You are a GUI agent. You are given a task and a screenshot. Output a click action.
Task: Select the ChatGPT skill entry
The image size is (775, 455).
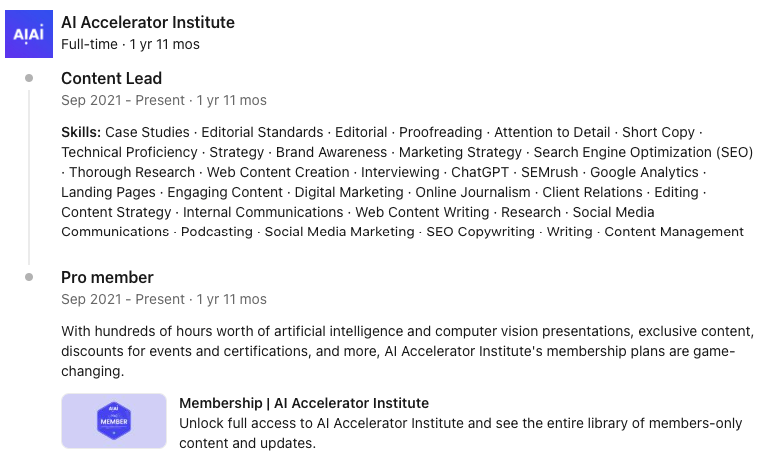(x=480, y=172)
